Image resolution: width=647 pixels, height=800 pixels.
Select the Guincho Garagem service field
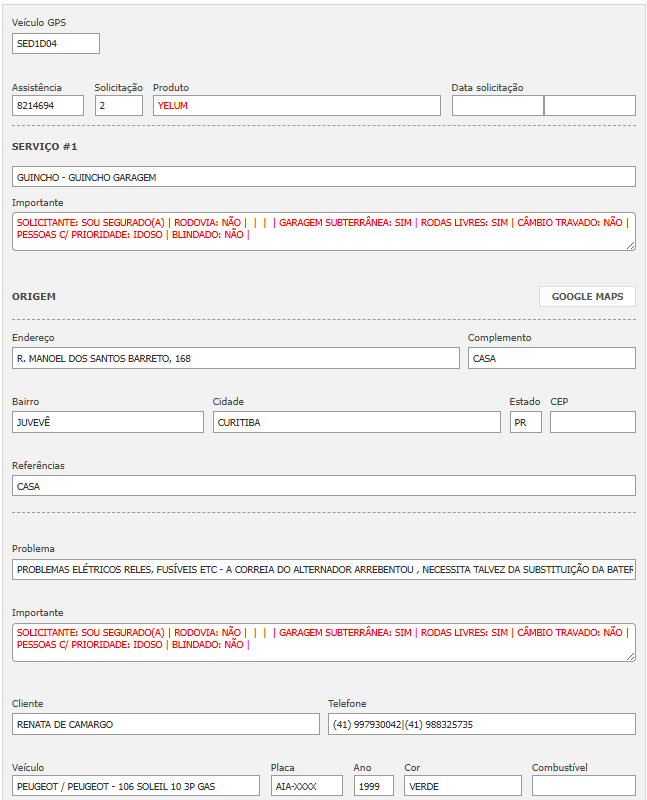tap(323, 177)
